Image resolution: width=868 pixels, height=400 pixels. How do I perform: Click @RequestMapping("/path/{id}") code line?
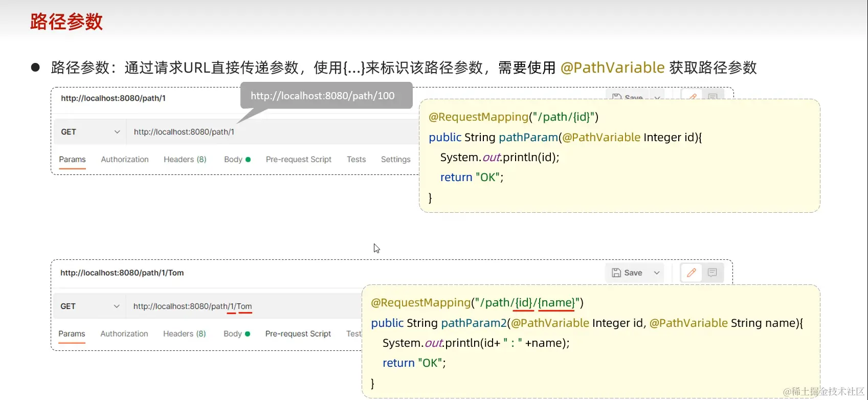click(514, 117)
